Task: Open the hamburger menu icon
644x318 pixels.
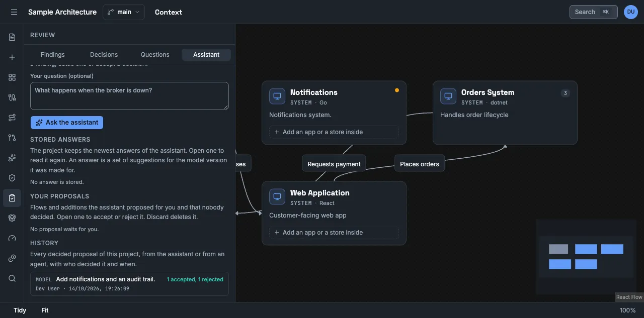Action: [x=14, y=12]
